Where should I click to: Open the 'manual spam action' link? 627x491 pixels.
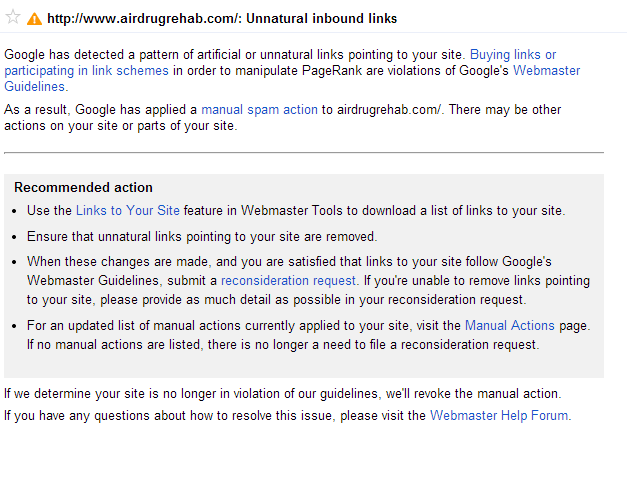coord(259,110)
